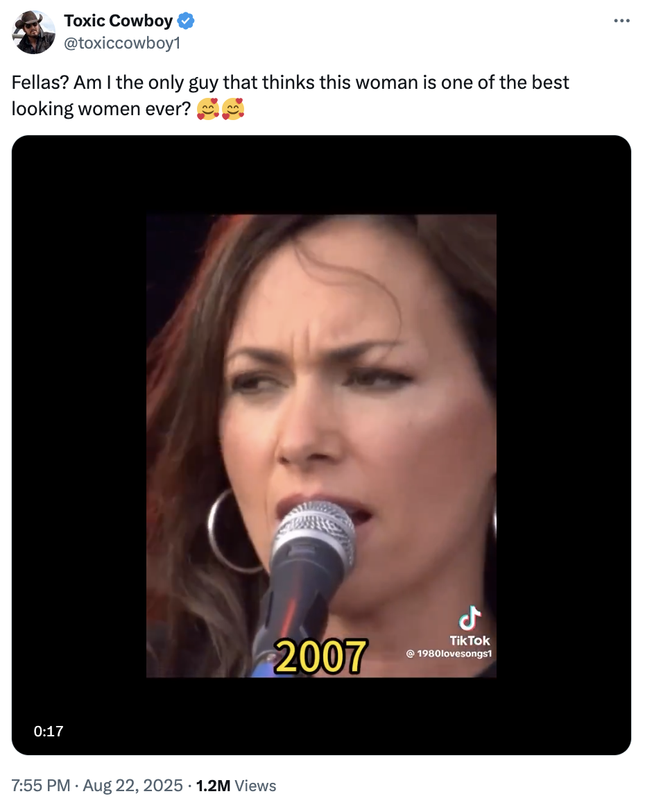Open the 1.2M Views count

236,786
